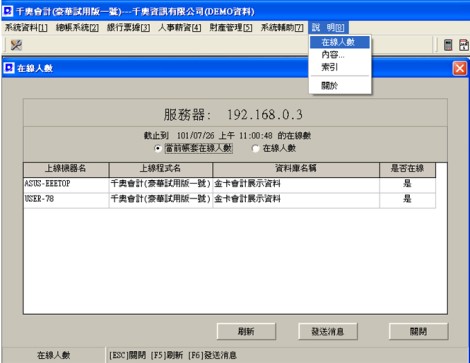Open the 總帳系統[2] menu
The height and width of the screenshot is (363, 470).
(x=77, y=28)
